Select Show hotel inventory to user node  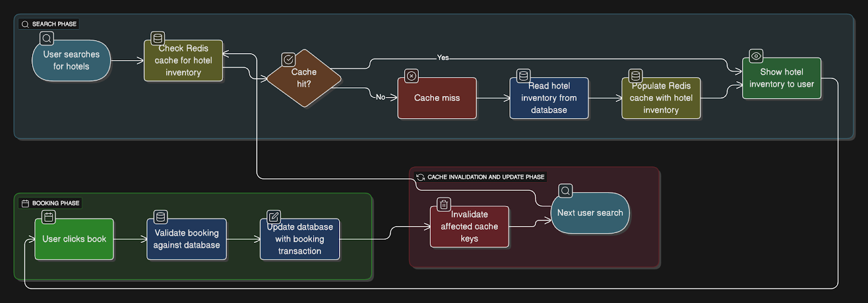(x=782, y=78)
